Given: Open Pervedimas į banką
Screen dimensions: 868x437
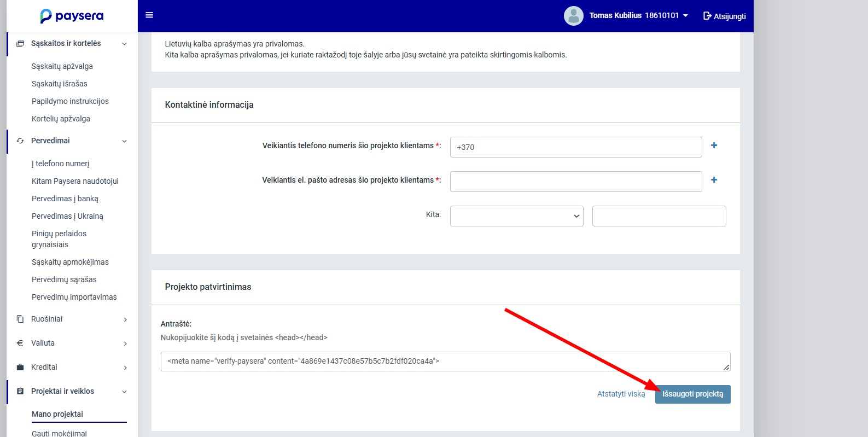Looking at the screenshot, I should [x=65, y=199].
